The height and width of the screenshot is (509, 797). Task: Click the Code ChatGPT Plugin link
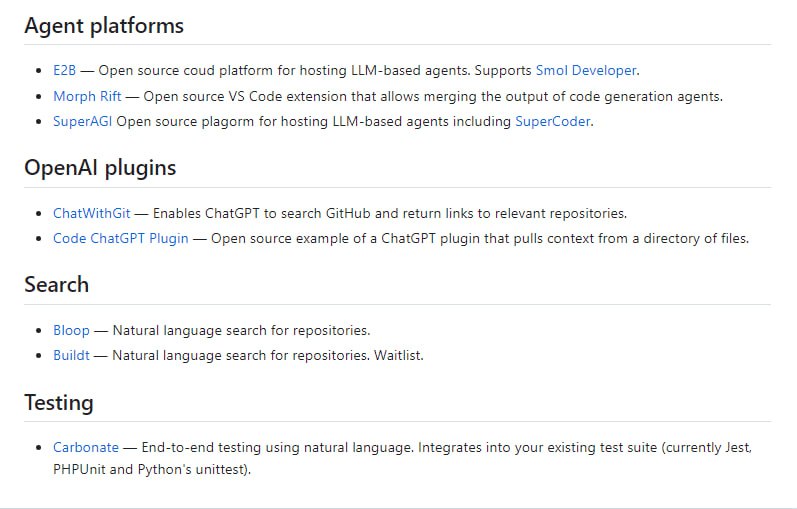[x=120, y=239]
